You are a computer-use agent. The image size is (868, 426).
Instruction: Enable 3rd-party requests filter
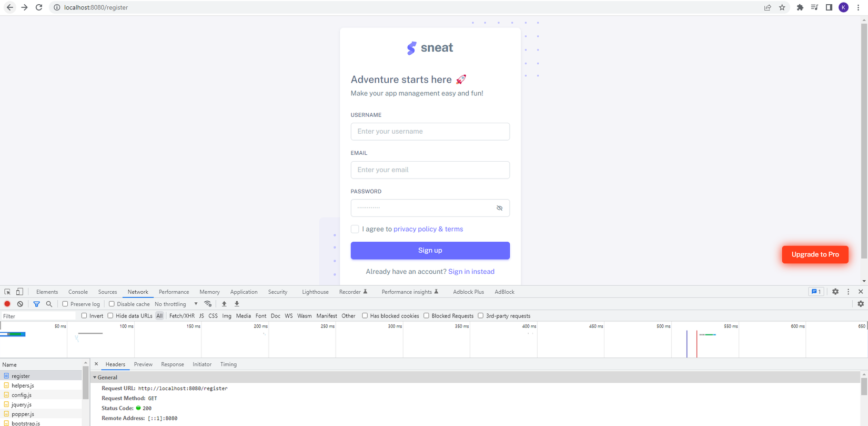(x=481, y=316)
